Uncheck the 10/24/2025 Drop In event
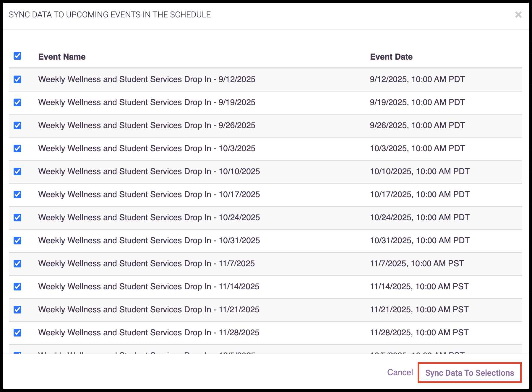532x392 pixels. click(17, 218)
